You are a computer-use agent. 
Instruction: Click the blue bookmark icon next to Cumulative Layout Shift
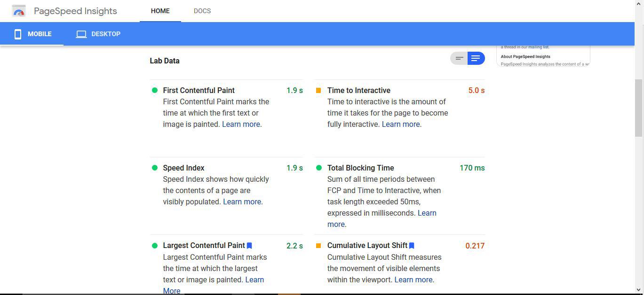(412, 246)
